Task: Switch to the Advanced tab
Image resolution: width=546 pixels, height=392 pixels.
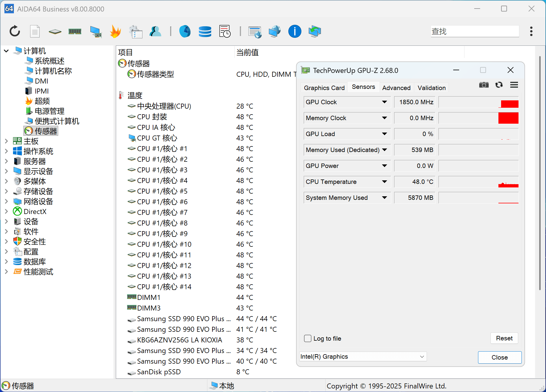Action: pos(396,88)
